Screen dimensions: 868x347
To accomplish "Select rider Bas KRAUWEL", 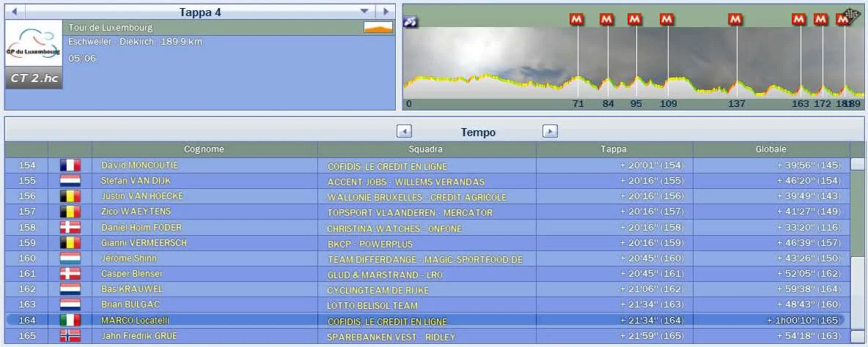I will point(131,289).
